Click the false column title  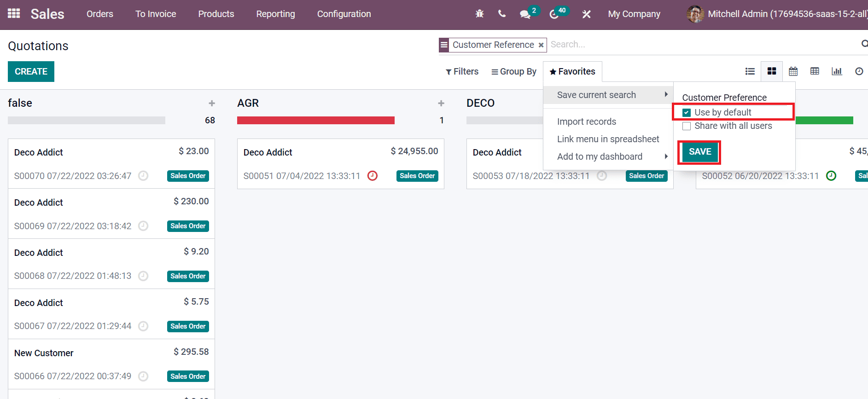pyautogui.click(x=20, y=103)
